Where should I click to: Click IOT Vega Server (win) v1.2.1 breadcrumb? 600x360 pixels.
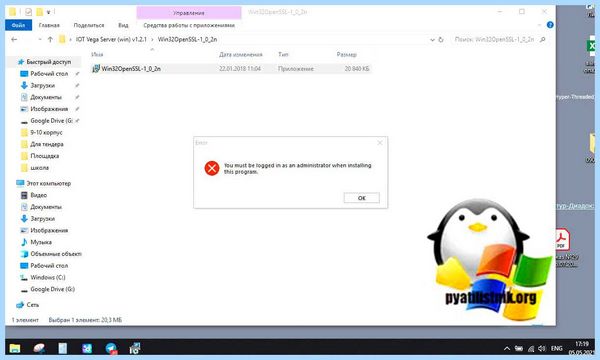[111, 39]
